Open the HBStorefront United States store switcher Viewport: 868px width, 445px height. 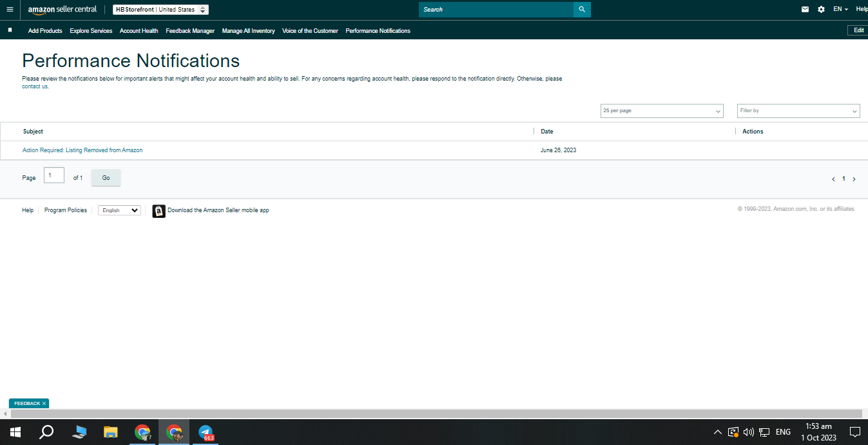click(160, 10)
